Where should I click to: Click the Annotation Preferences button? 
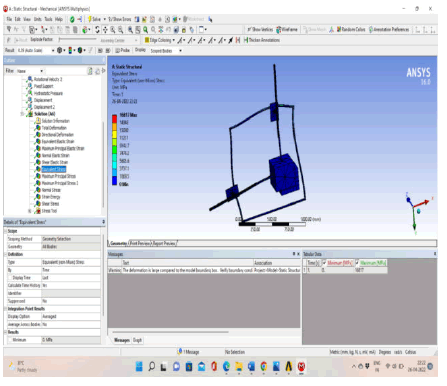point(389,29)
